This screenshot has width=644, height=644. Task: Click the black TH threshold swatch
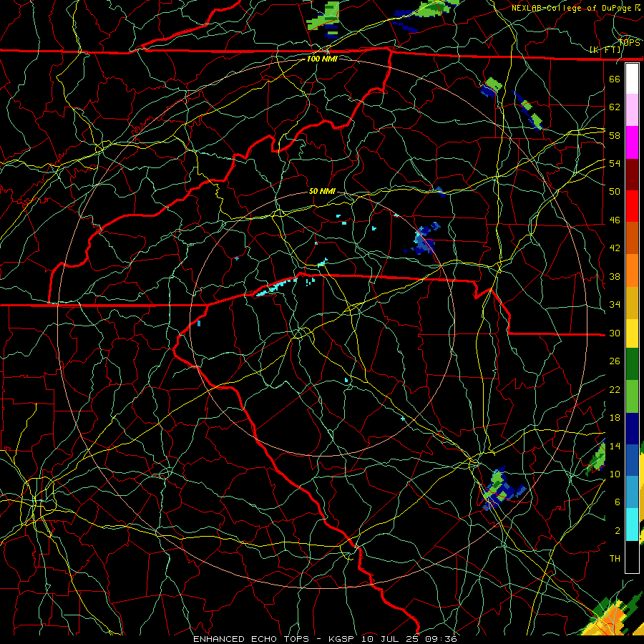pyautogui.click(x=632, y=557)
